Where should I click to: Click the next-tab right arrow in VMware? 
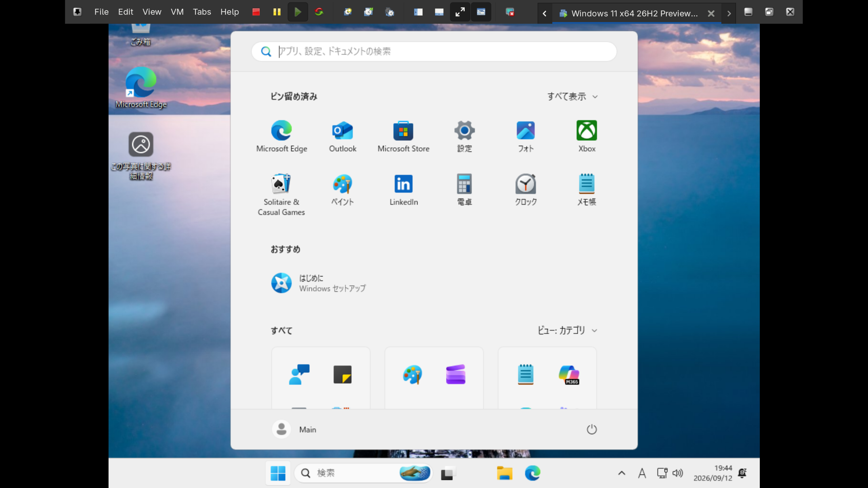(729, 14)
